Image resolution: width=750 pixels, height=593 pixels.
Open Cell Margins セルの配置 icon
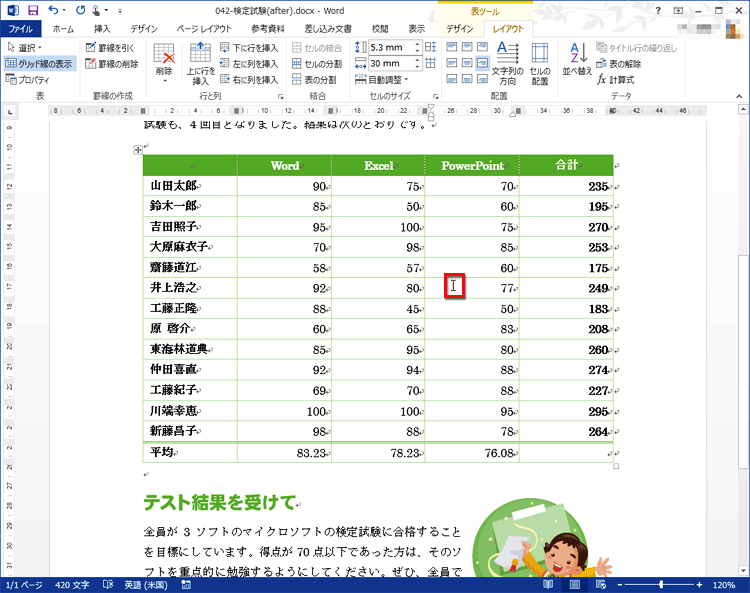540,63
